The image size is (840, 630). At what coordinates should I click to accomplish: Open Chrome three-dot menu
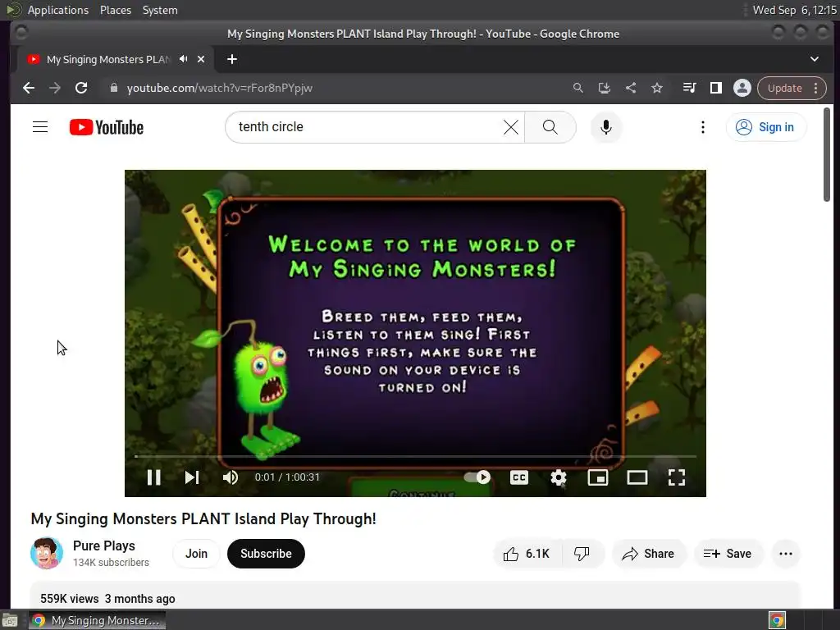816,88
